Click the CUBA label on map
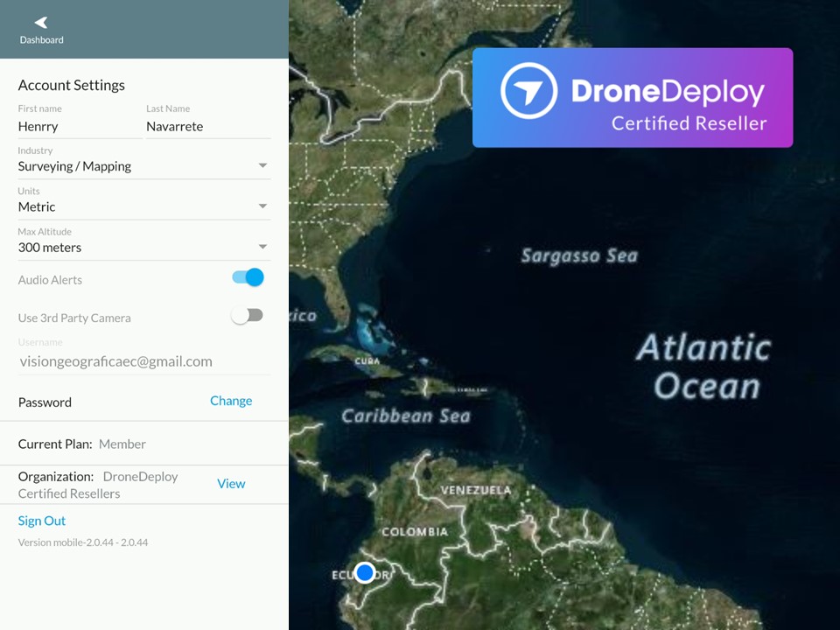Viewport: 840px width, 630px height. [367, 361]
